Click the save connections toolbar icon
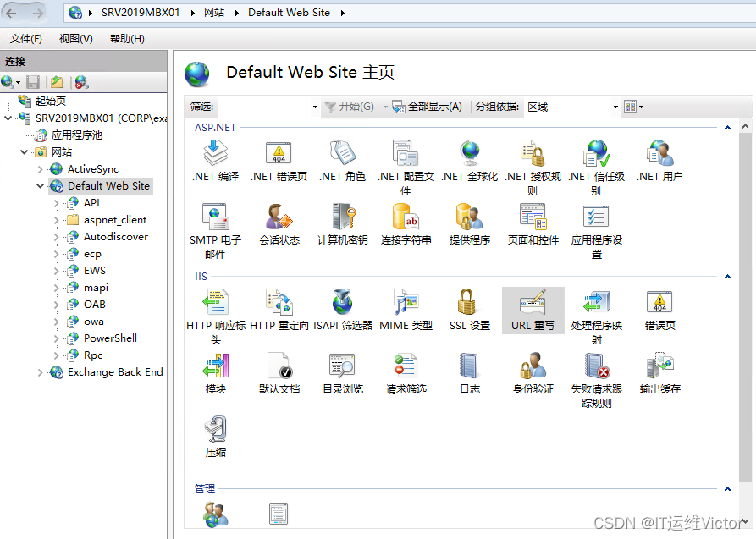 pyautogui.click(x=33, y=82)
